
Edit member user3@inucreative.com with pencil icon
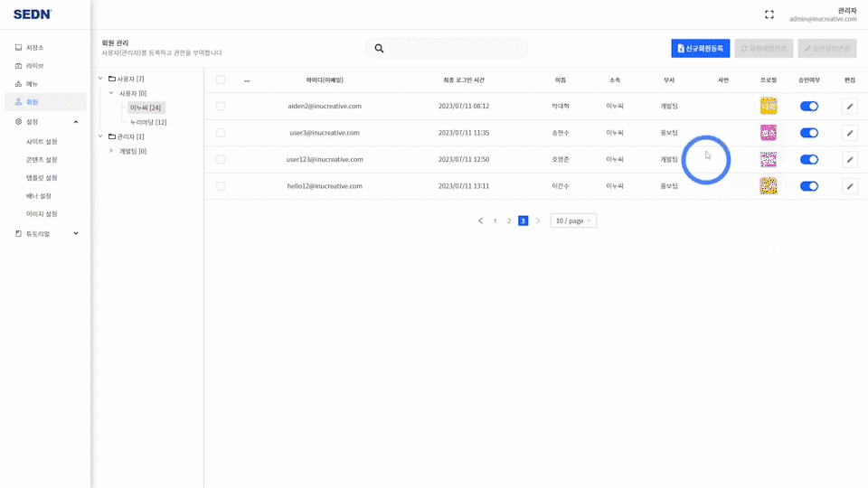850,133
